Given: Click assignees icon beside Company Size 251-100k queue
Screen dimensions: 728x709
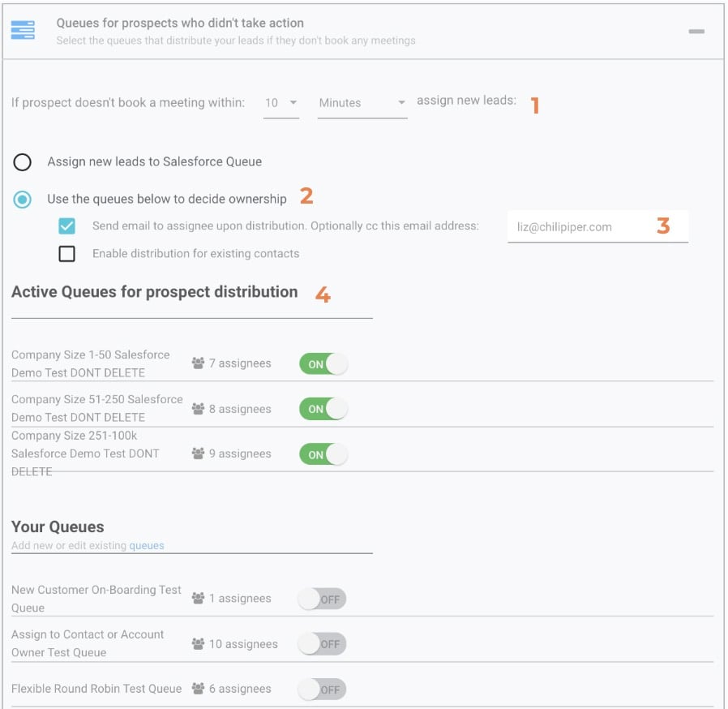Looking at the screenshot, I should click(x=198, y=453).
